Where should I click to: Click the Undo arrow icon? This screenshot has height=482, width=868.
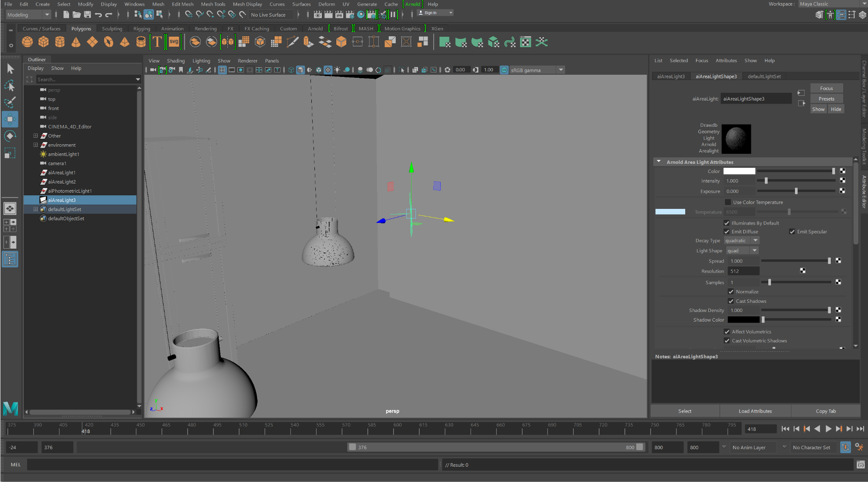(98, 14)
